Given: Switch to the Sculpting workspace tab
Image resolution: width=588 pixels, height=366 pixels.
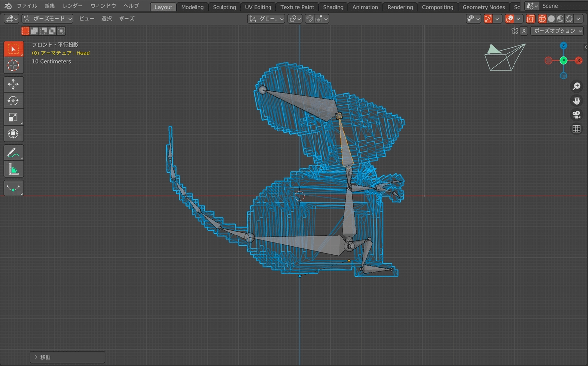Looking at the screenshot, I should coord(224,7).
